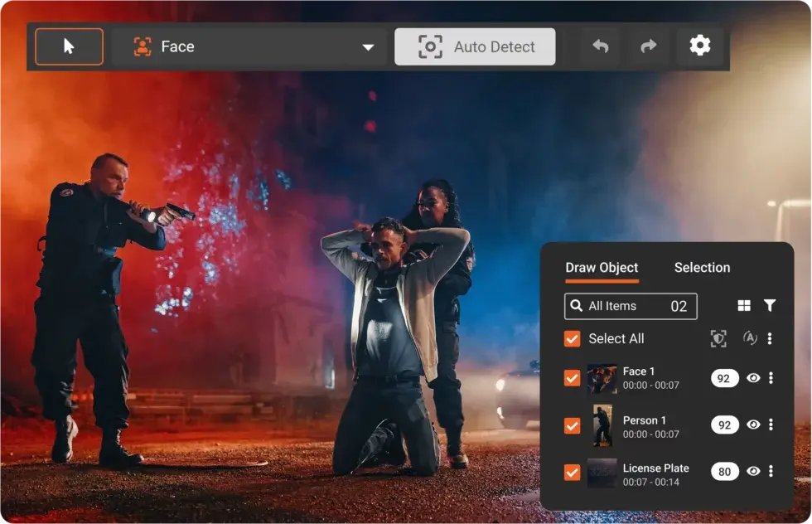This screenshot has height=524, width=812.
Task: Hide Person 1 using its eye icon
Action: point(753,425)
